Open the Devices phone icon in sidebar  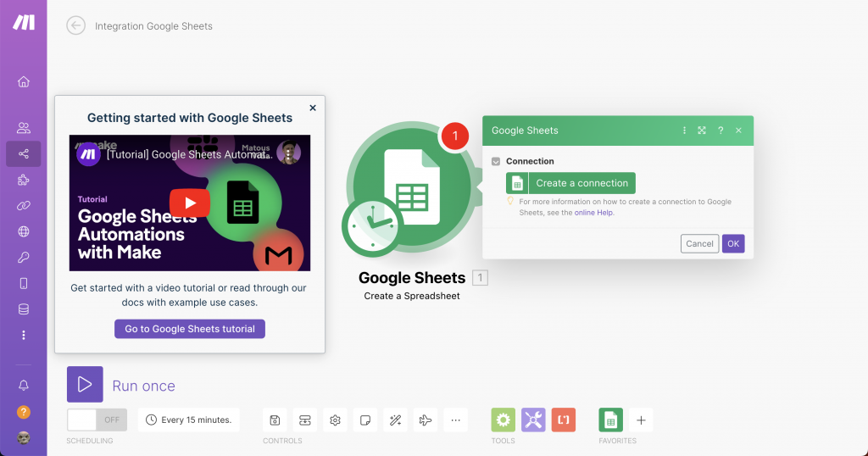point(23,283)
